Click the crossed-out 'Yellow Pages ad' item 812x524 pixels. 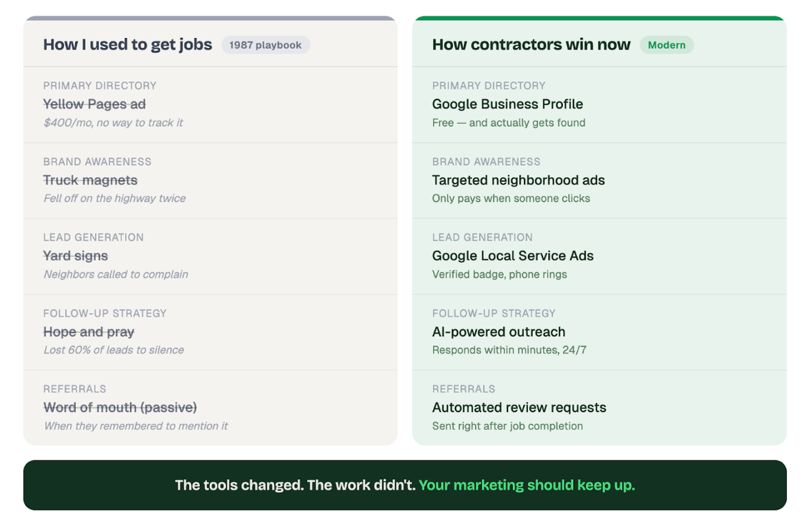point(94,104)
